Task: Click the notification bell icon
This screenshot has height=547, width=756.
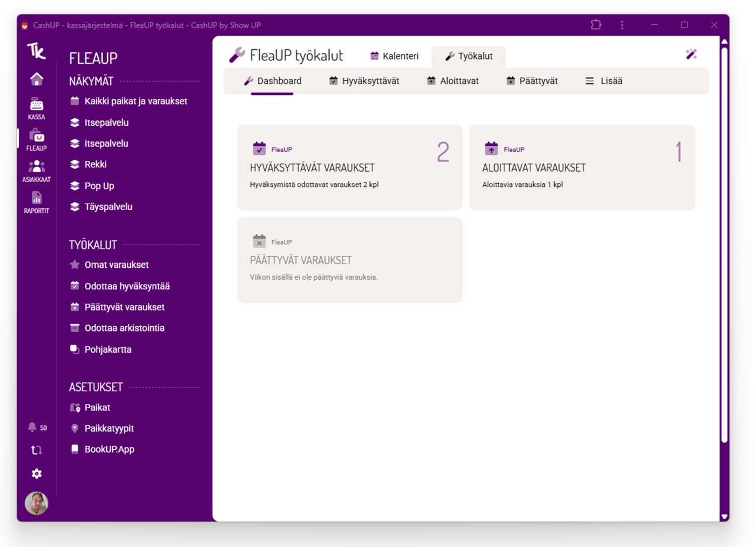Action: point(32,427)
